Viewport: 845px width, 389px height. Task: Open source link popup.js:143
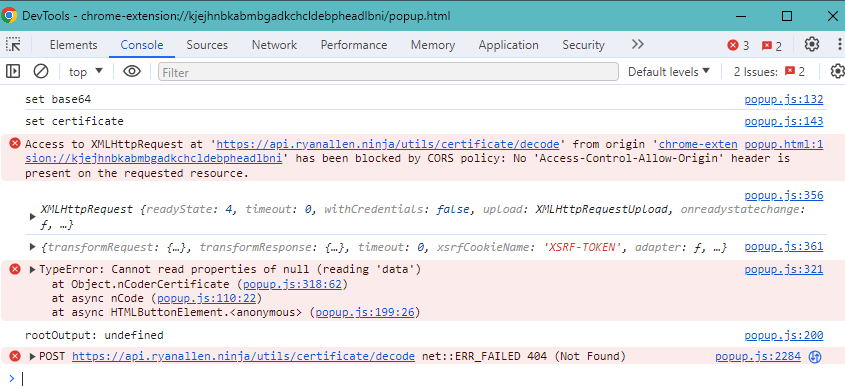click(784, 121)
